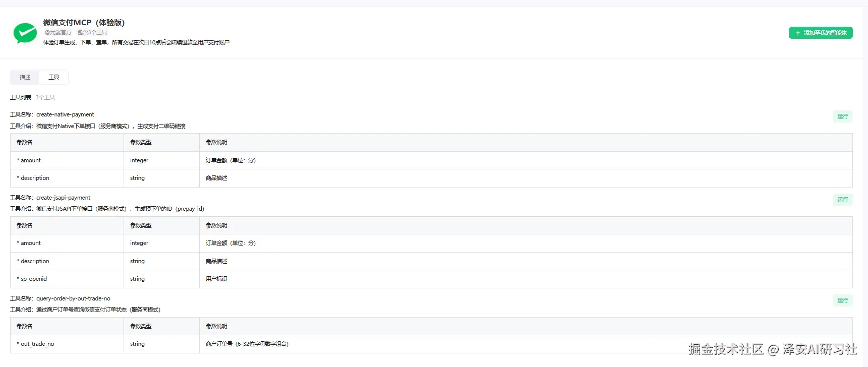Image resolution: width=868 pixels, height=367 pixels.
Task: Select the 通过商户订单号查询 introduction text
Action: click(x=98, y=310)
